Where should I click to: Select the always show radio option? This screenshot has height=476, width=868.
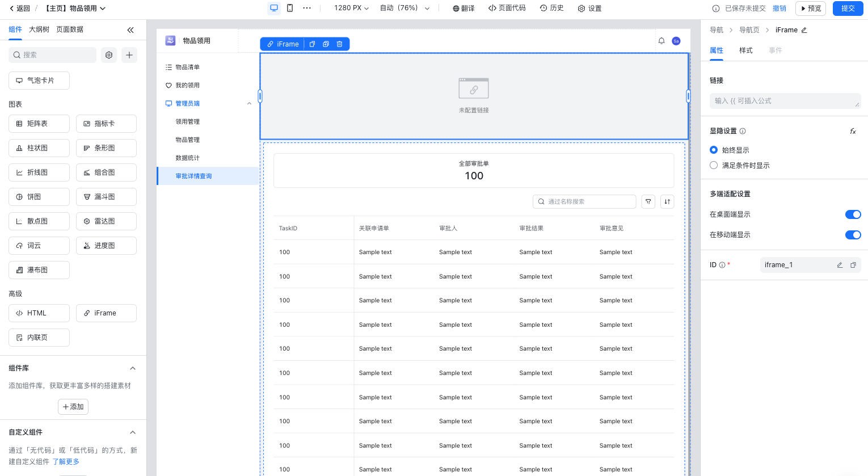click(714, 150)
